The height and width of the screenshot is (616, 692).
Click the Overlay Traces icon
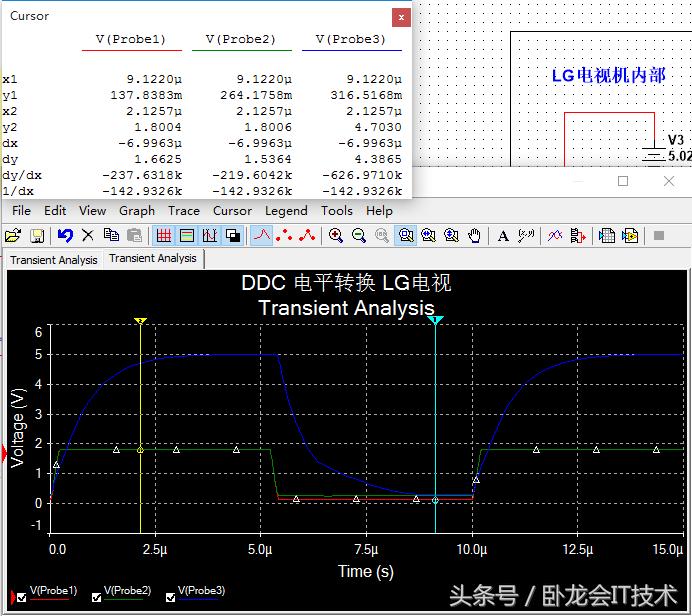tap(555, 236)
